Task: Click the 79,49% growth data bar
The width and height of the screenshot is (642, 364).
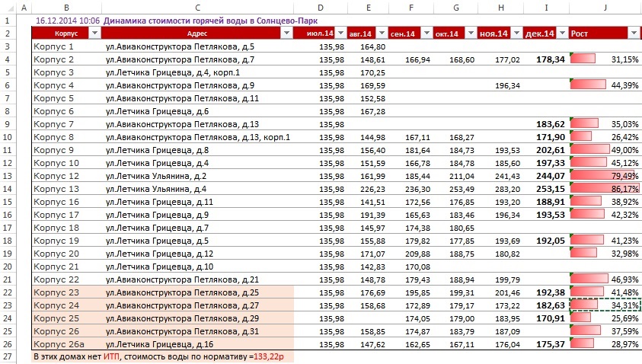Action: pyautogui.click(x=602, y=176)
